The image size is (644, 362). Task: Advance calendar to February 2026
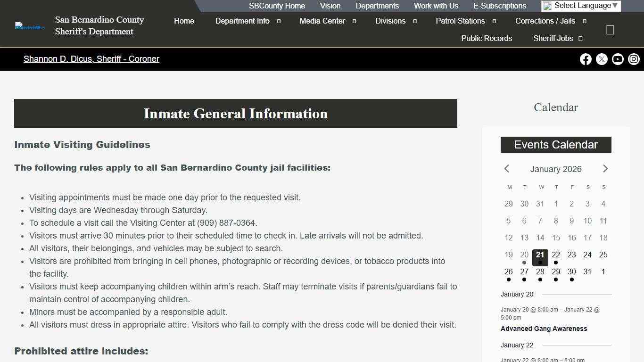[x=605, y=169]
